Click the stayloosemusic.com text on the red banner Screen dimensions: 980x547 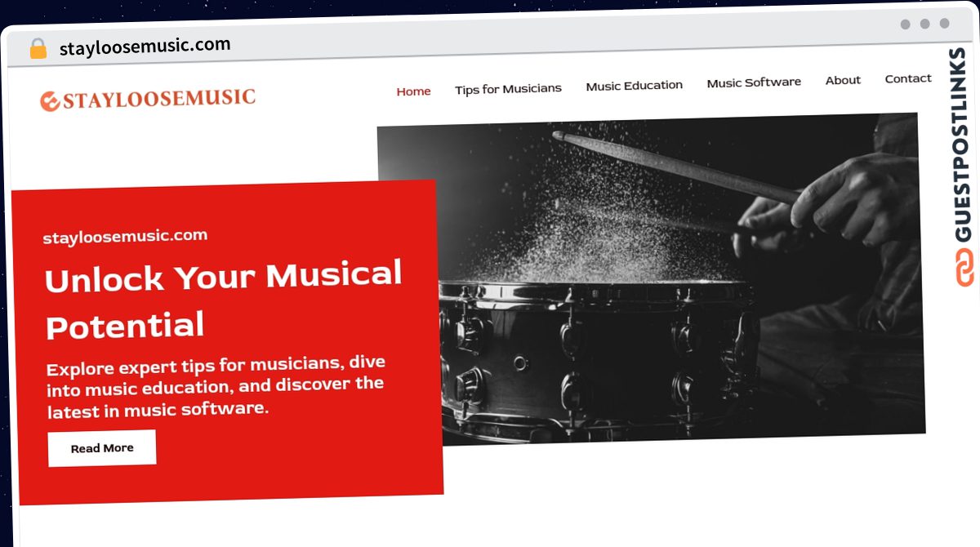pyautogui.click(x=125, y=236)
